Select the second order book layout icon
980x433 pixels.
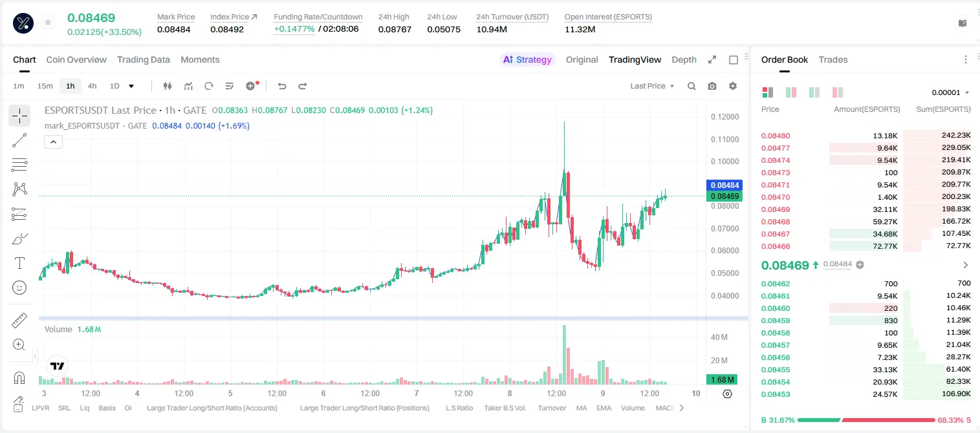(791, 92)
